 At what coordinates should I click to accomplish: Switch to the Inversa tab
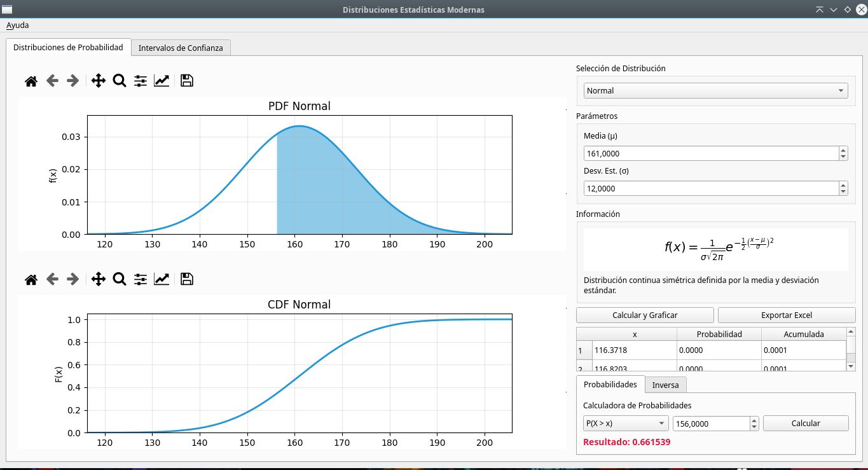point(665,385)
